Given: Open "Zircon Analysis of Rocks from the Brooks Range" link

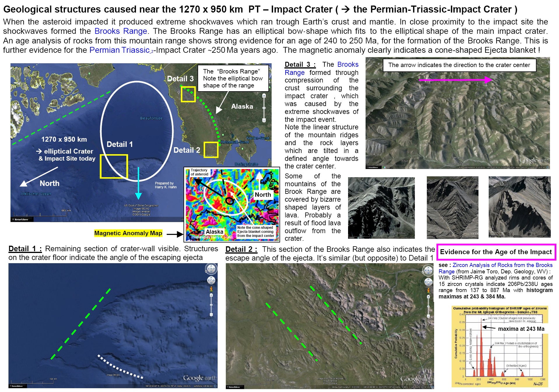Looking at the screenshot, I should pyautogui.click(x=495, y=268).
